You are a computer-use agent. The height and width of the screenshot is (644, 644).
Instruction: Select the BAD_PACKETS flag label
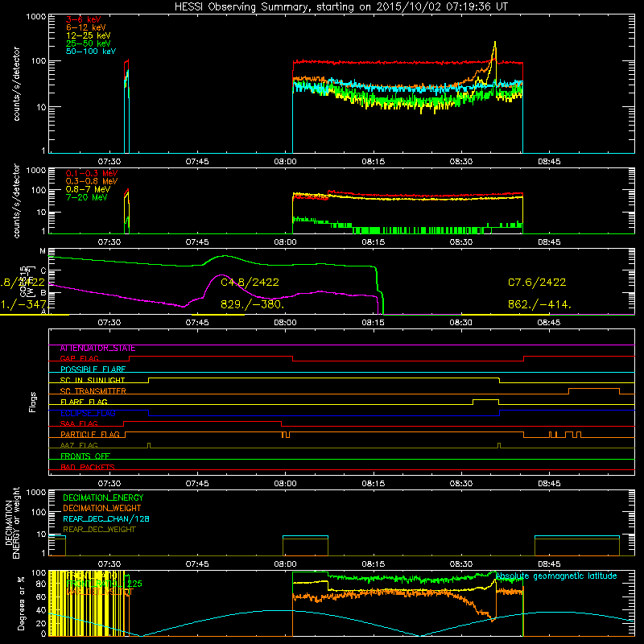tap(88, 467)
